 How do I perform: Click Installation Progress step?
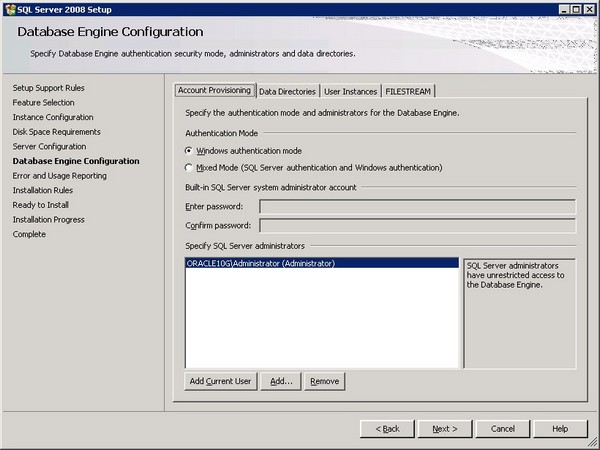(x=49, y=220)
